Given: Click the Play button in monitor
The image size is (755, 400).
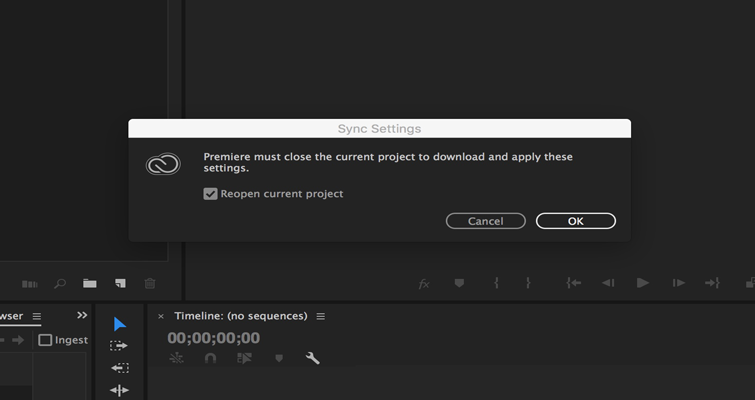Looking at the screenshot, I should pos(643,283).
